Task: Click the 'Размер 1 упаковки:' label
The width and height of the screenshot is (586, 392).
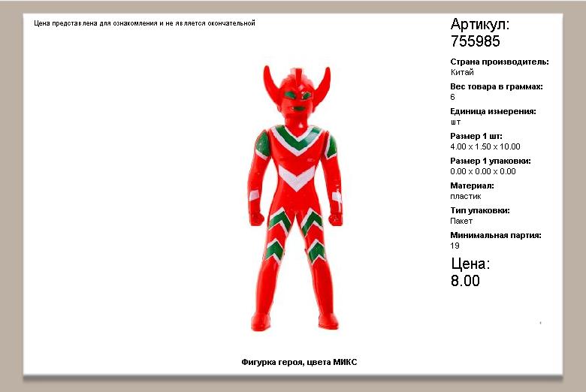Action: click(491, 161)
